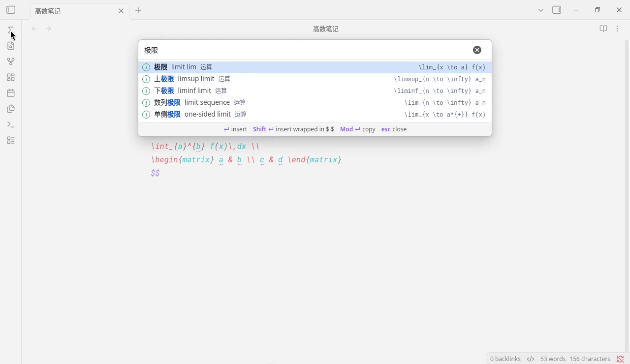Viewport: 630px width, 364px height.
Task: Click the insert hint in modal footer
Action: (235, 129)
